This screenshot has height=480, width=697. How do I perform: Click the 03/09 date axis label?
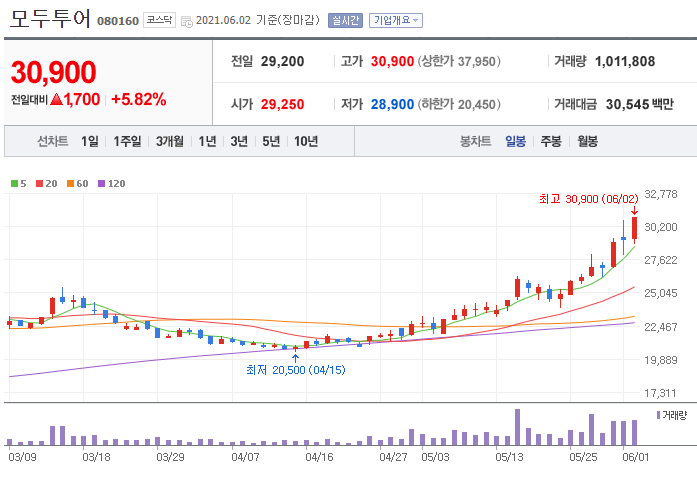click(22, 457)
